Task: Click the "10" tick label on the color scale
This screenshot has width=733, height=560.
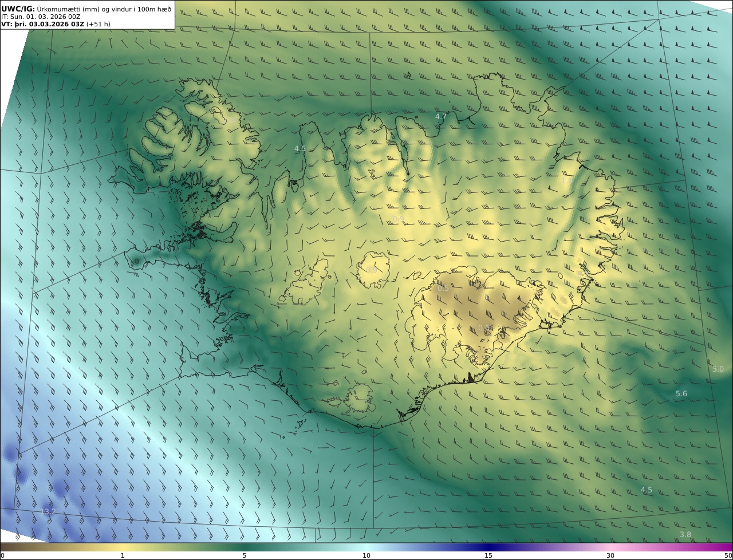Action: pos(366,555)
